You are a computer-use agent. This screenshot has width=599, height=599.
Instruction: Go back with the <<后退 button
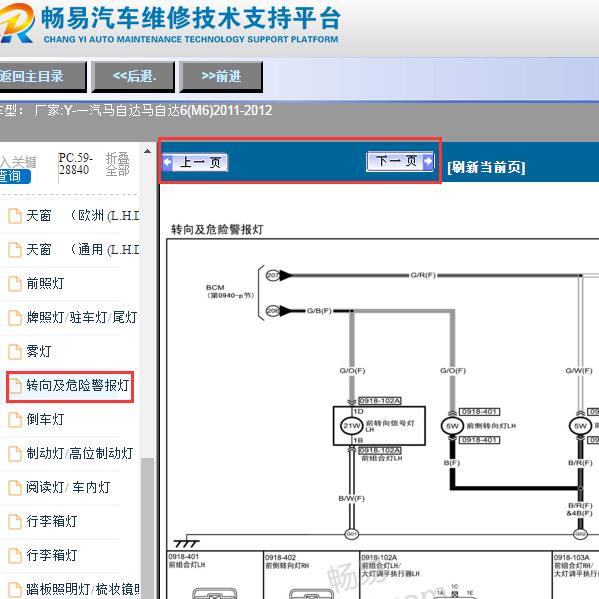[x=133, y=77]
